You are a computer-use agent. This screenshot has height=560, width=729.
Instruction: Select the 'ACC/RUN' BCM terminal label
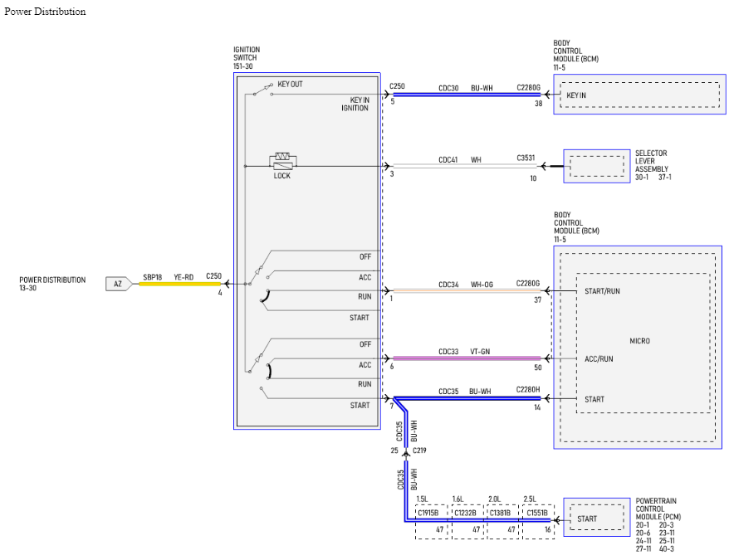point(599,358)
